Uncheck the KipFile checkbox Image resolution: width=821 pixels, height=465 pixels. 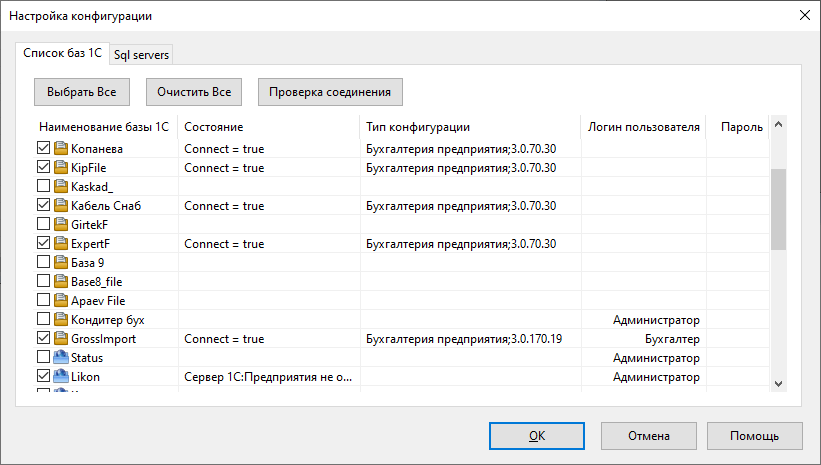coord(43,167)
